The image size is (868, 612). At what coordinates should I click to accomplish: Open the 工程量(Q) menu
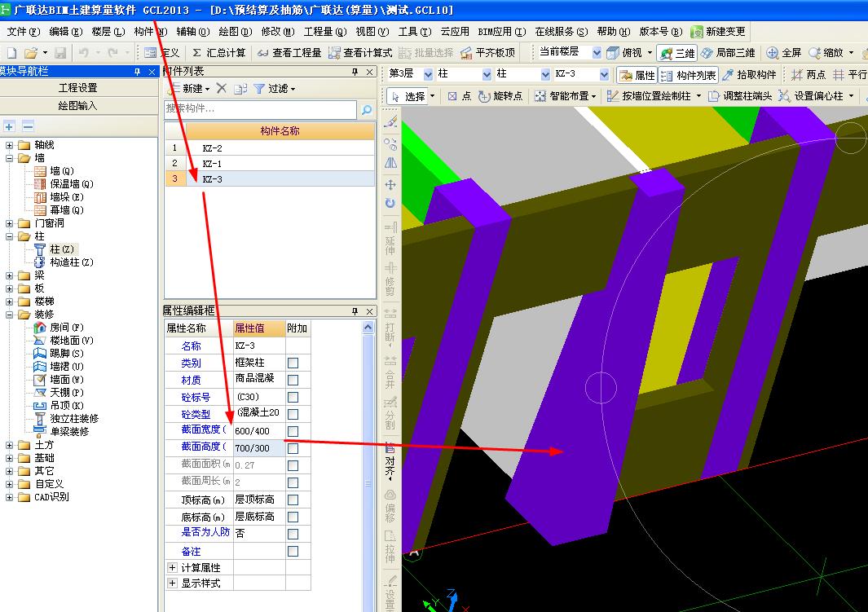tap(325, 32)
